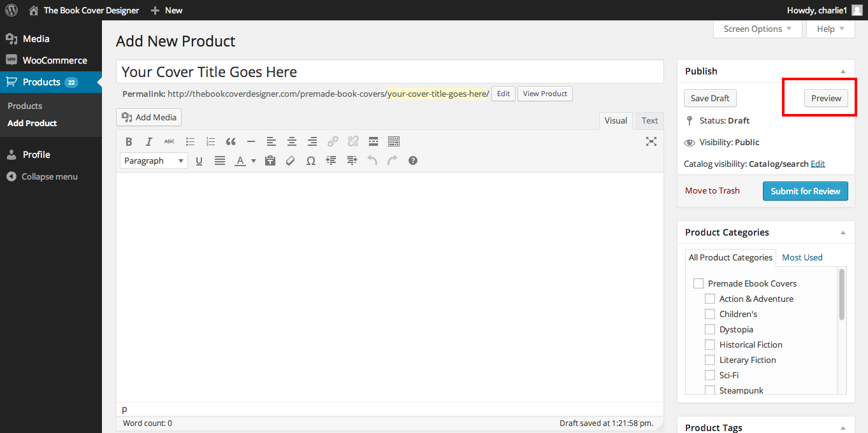
Task: Click the View Product button
Action: [545, 94]
